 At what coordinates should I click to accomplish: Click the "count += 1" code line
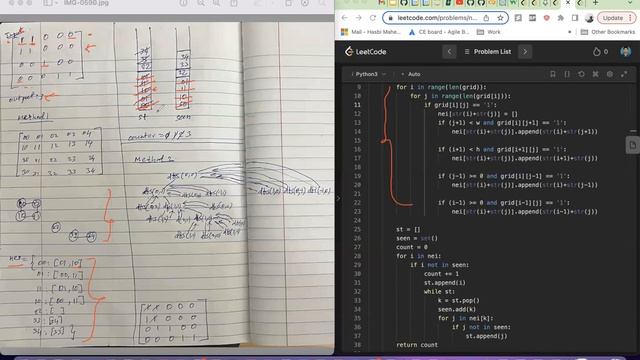click(441, 273)
